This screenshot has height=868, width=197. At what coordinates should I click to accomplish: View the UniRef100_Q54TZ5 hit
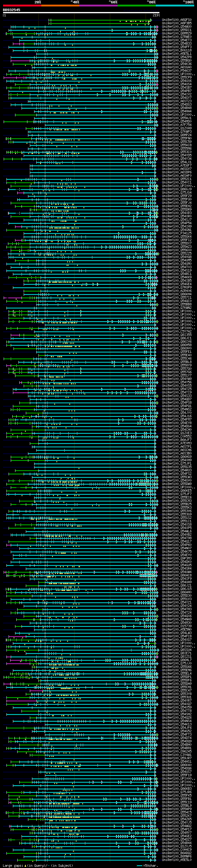(x=176, y=389)
